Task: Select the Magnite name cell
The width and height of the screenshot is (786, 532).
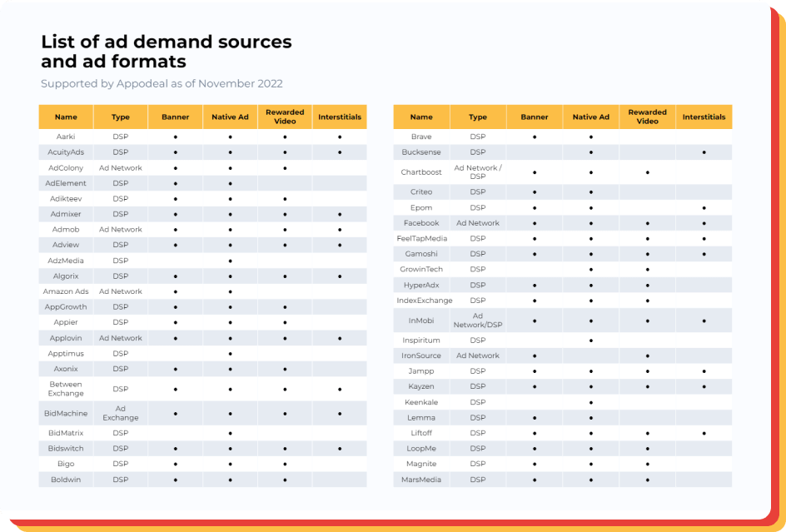Action: coord(421,465)
